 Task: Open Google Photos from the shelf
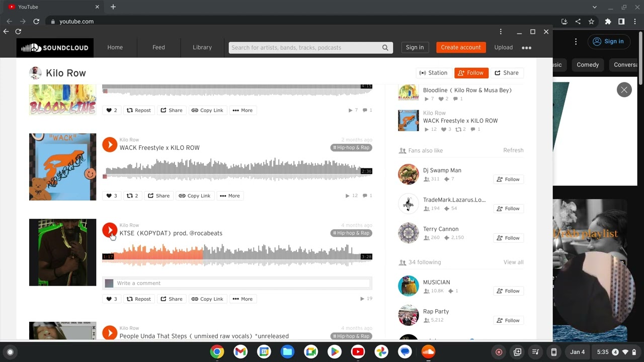click(x=381, y=352)
